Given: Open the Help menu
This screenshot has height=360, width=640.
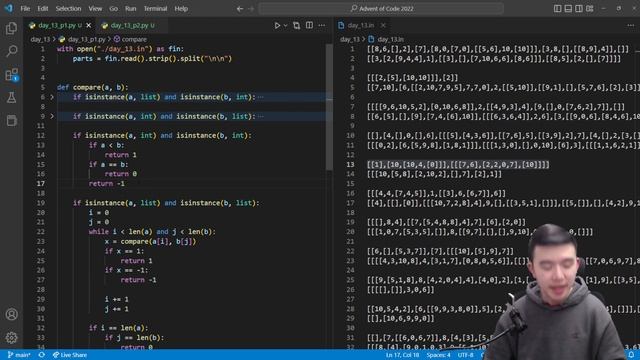Looking at the screenshot, I should 181,9.
